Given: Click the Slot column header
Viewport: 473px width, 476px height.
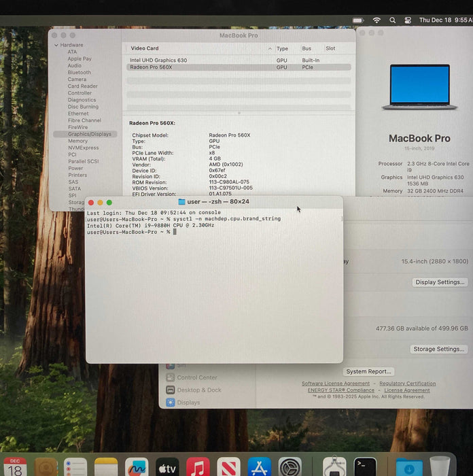Looking at the screenshot, I should [x=330, y=48].
